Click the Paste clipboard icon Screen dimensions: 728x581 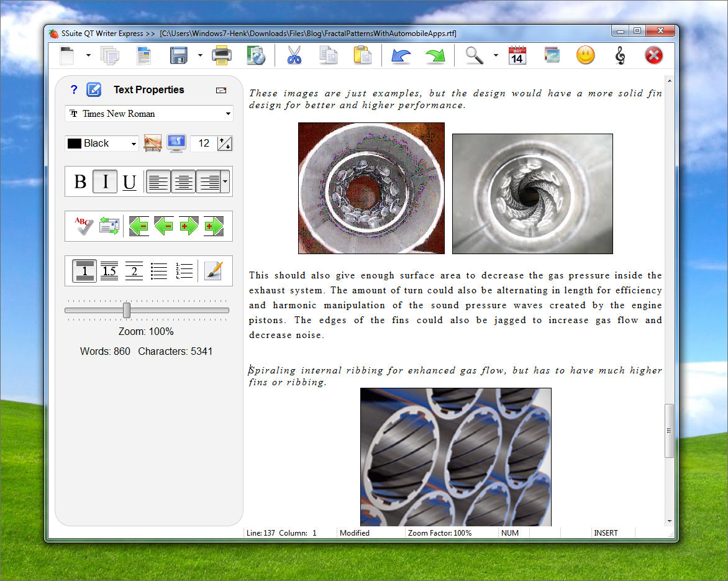(x=362, y=56)
